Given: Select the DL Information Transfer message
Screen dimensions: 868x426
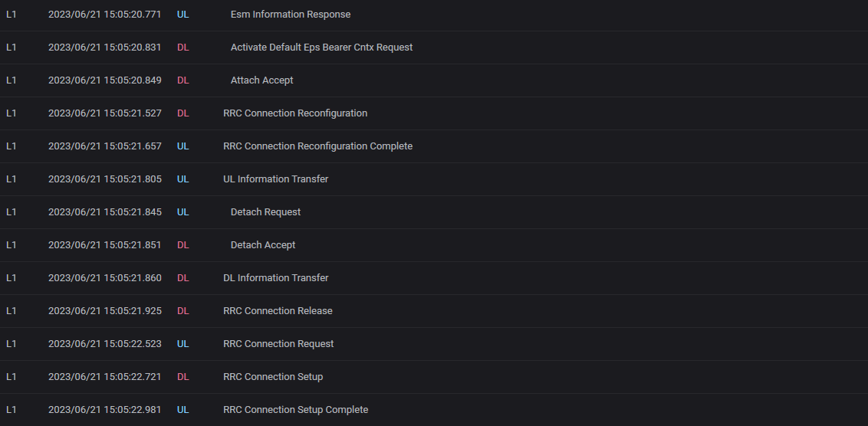Looking at the screenshot, I should (x=275, y=278).
